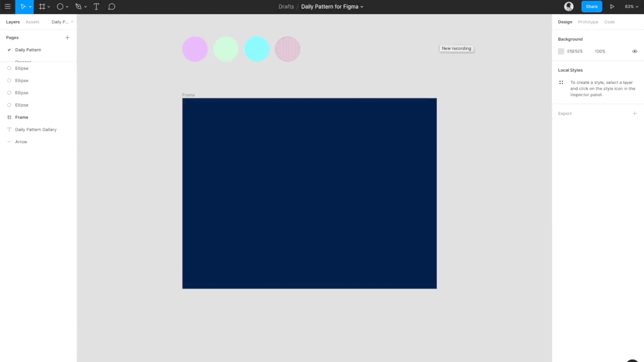
Task: Add an export setting with plus
Action: (x=634, y=114)
